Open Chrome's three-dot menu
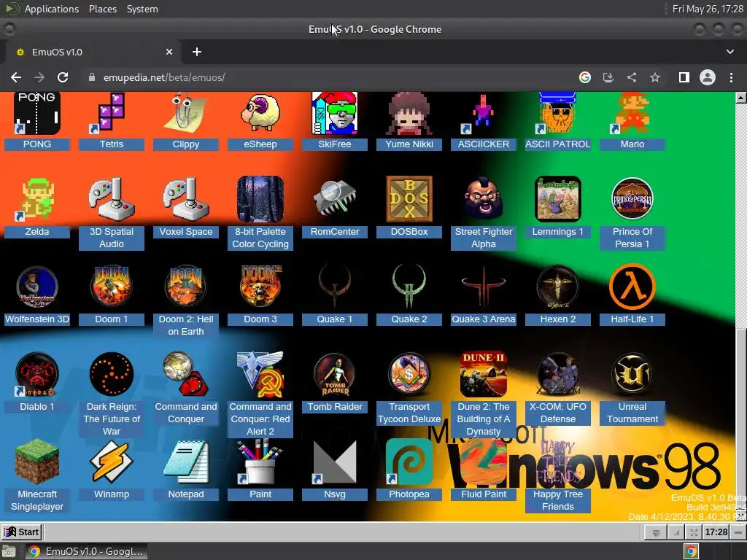This screenshot has width=747, height=560. click(731, 77)
